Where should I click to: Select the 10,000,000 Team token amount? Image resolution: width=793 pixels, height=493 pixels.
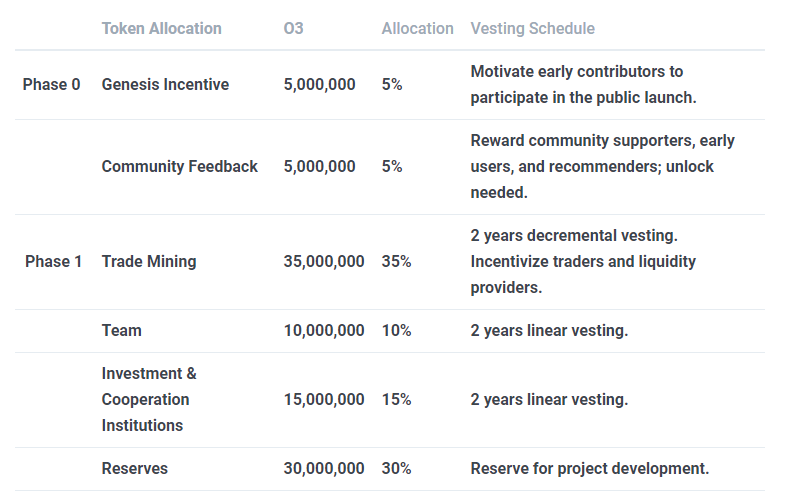click(x=324, y=331)
